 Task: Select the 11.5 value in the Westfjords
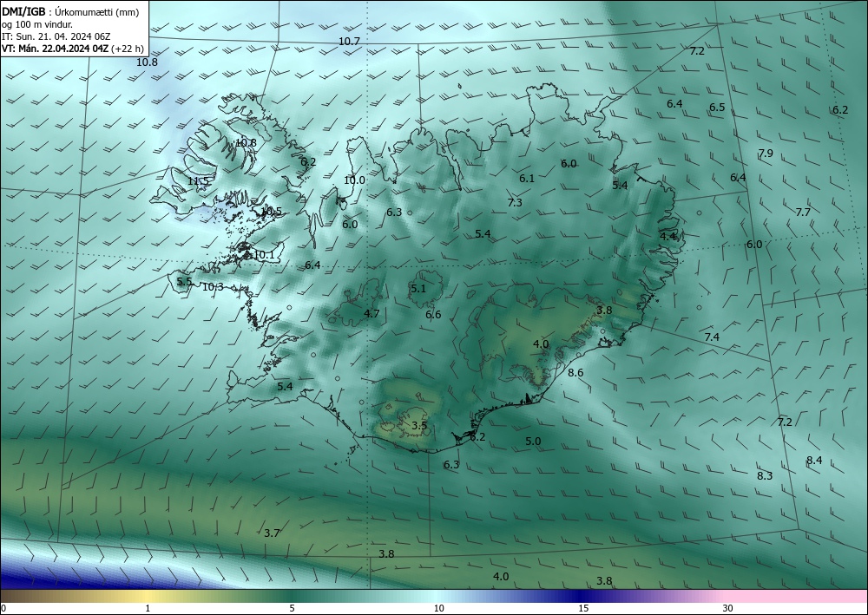(198, 181)
